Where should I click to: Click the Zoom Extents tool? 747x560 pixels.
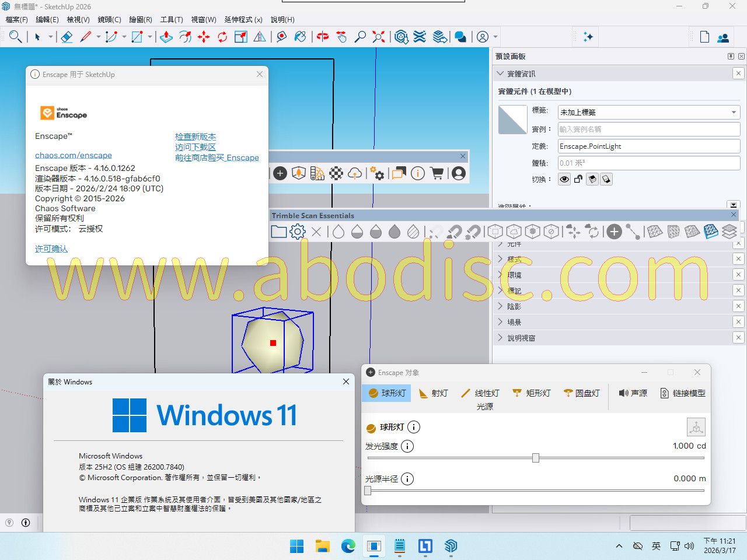[x=379, y=37]
